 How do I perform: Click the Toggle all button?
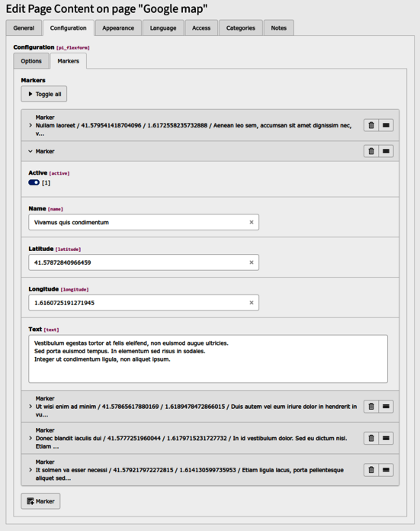[44, 94]
